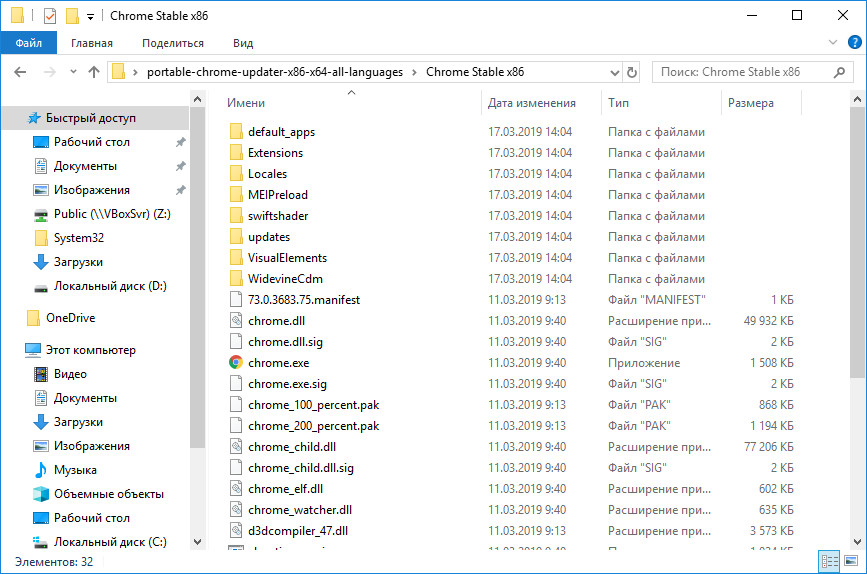
Task: Click the d3dcompiler_47.dll file icon
Action: [x=236, y=531]
